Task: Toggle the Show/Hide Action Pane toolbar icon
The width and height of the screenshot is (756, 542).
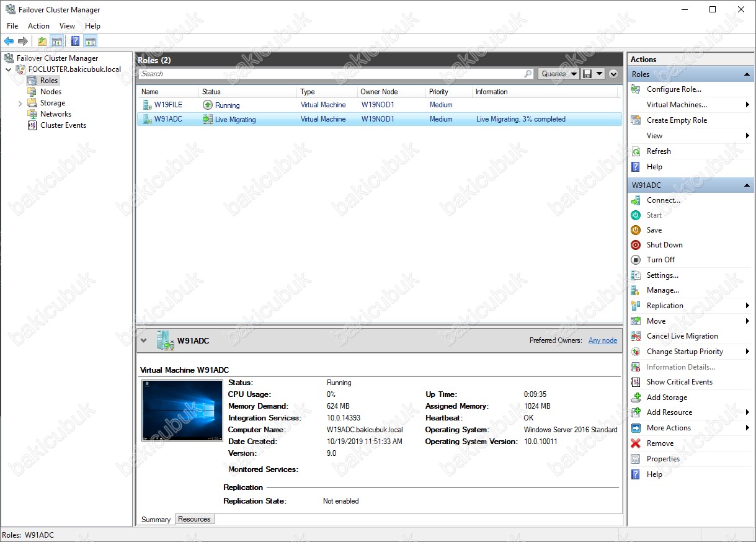Action: [91, 42]
